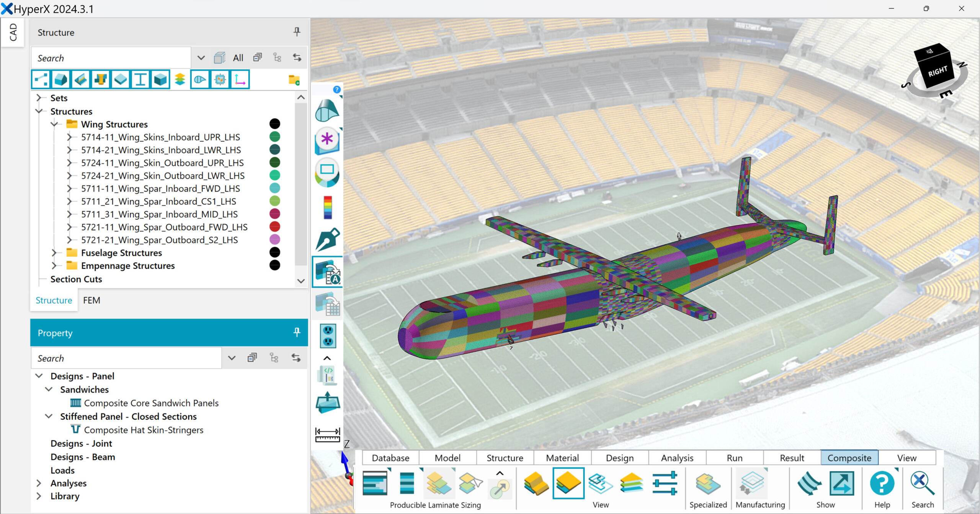Click the Help question mark icon
980x514 pixels.
[x=882, y=483]
